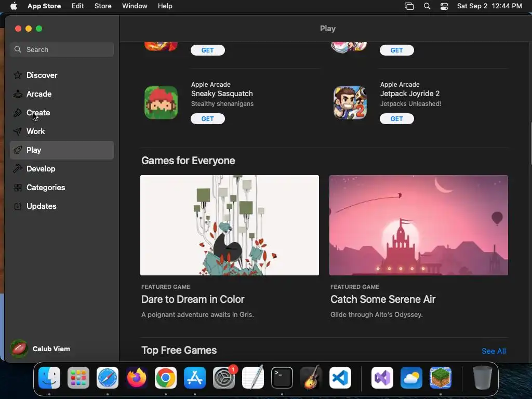Image resolution: width=532 pixels, height=399 pixels.
Task: Open the Store menu
Action: tap(103, 6)
